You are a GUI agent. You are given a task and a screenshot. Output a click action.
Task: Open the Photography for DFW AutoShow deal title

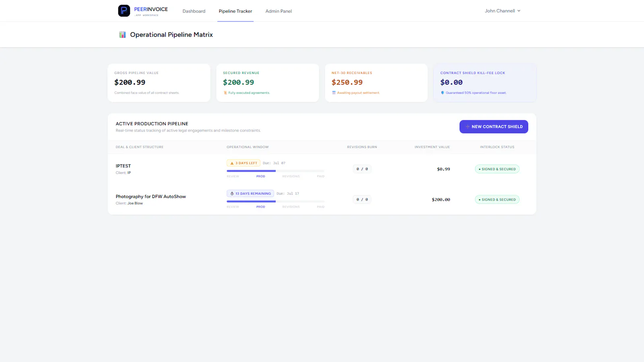pos(151,197)
